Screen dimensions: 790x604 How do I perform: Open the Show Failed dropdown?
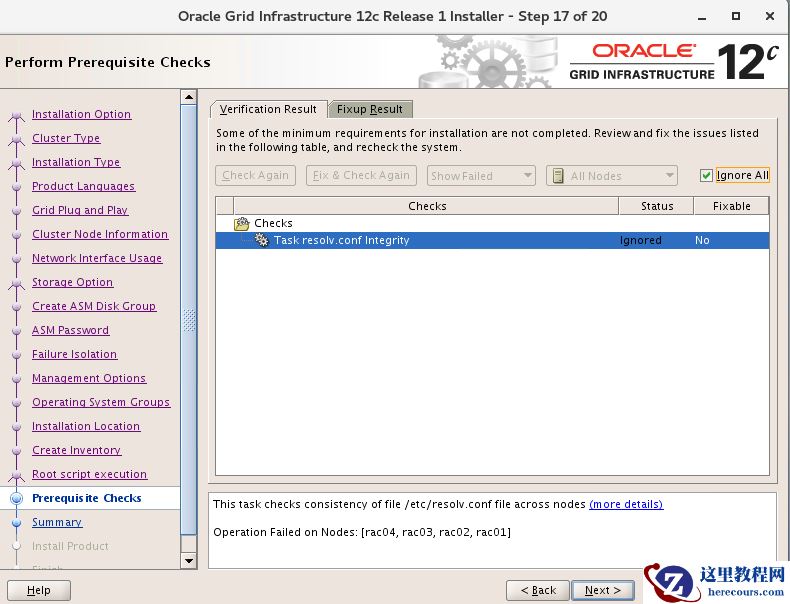click(481, 176)
